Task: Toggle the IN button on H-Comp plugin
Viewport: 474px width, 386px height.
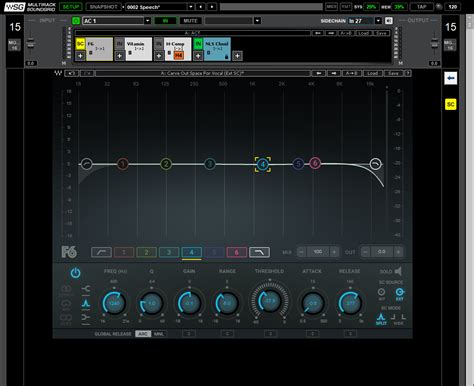Action: tap(159, 44)
